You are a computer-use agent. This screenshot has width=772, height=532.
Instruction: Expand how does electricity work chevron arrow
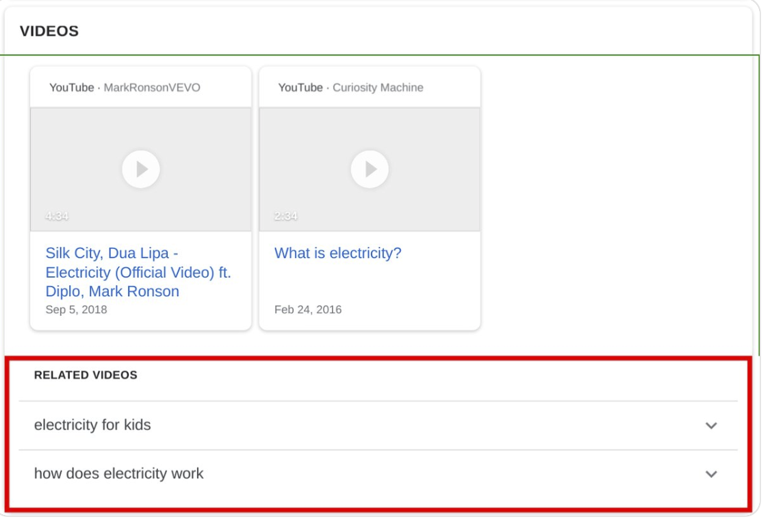[x=711, y=474]
